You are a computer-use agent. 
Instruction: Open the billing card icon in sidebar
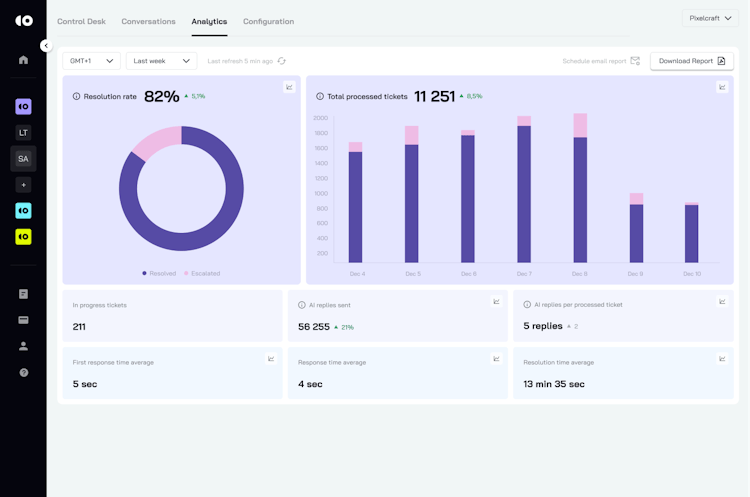click(23, 320)
